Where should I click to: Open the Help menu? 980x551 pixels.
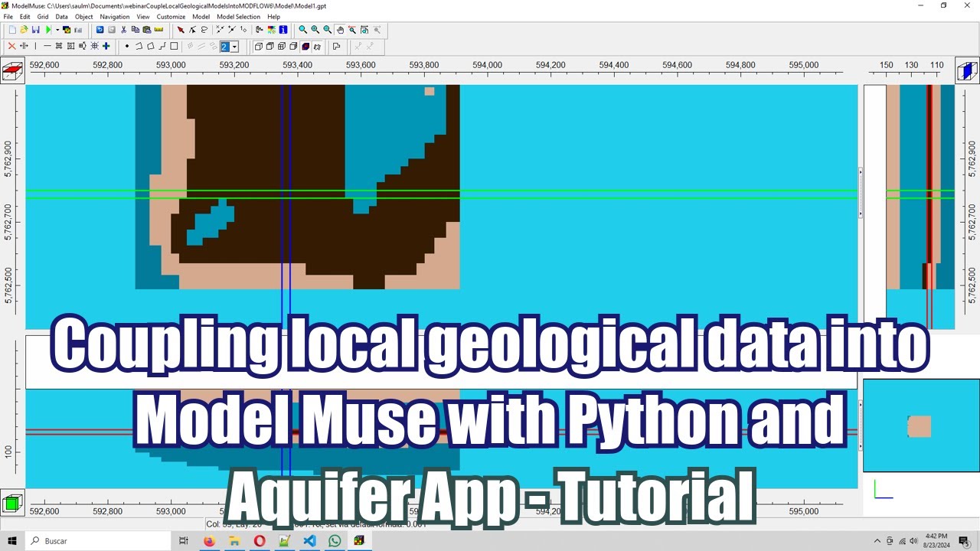click(273, 16)
